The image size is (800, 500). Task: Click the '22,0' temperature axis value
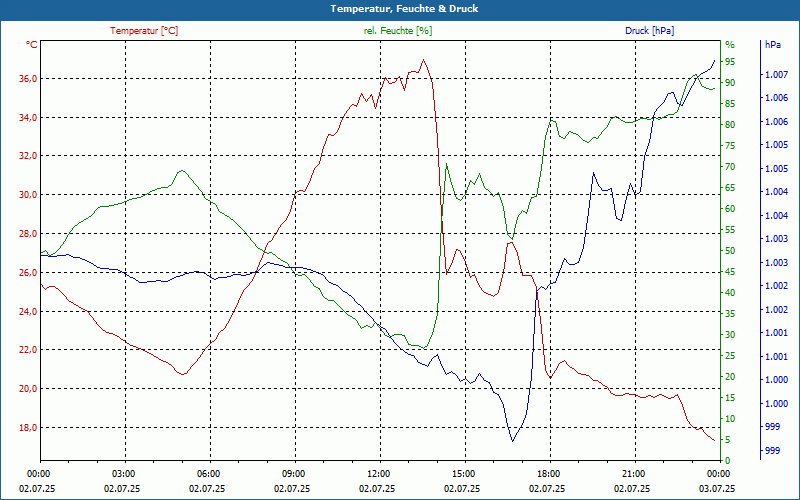29,350
